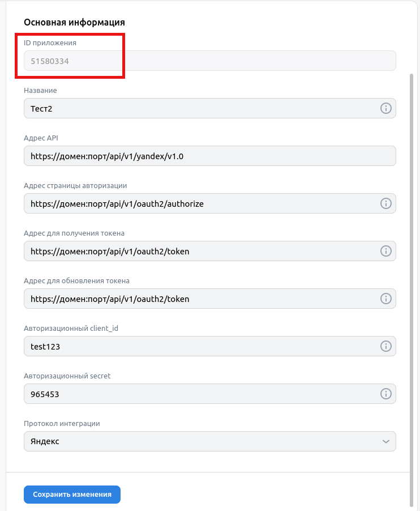Click the ID приложения field with 51580334
The height and width of the screenshot is (511, 420).
(x=209, y=61)
